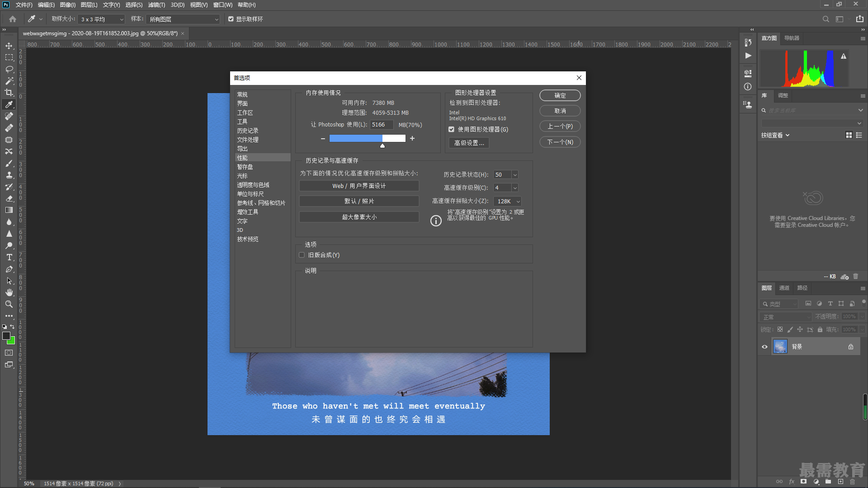This screenshot has width=868, height=488.
Task: Open the layer blend mode dropdown
Action: click(786, 317)
